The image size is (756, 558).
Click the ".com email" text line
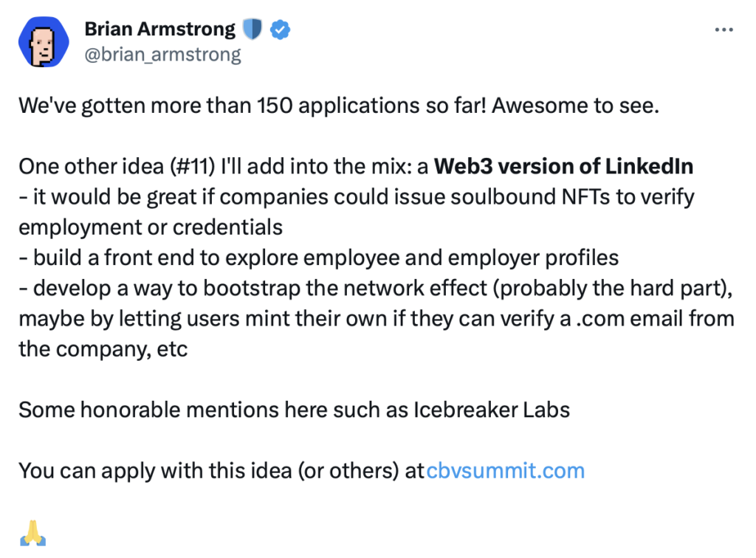point(377,318)
